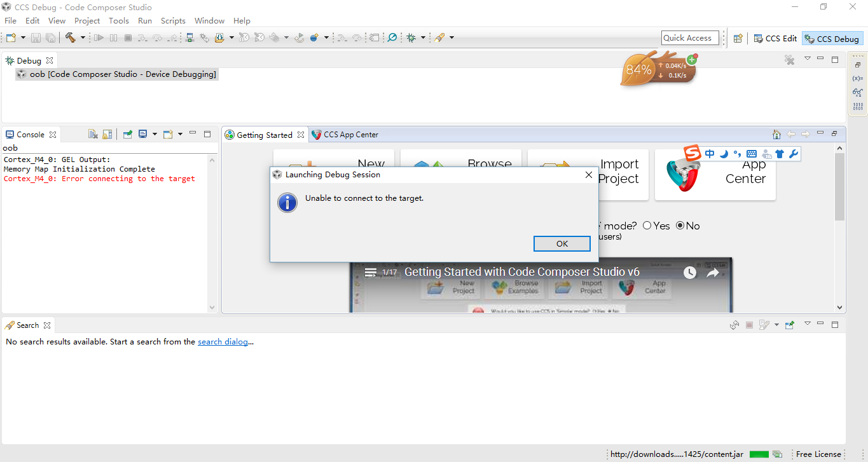Open the Debug view menu triangle

[808, 58]
